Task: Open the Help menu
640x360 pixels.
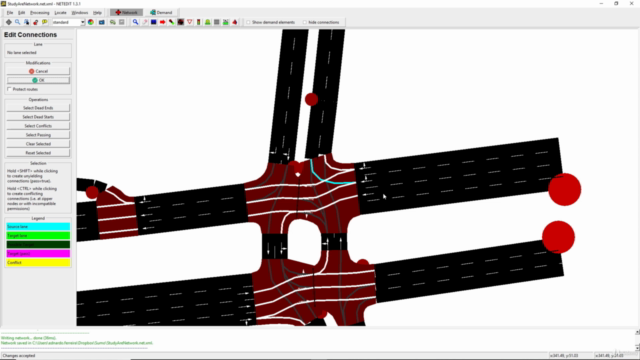Action: (97, 13)
